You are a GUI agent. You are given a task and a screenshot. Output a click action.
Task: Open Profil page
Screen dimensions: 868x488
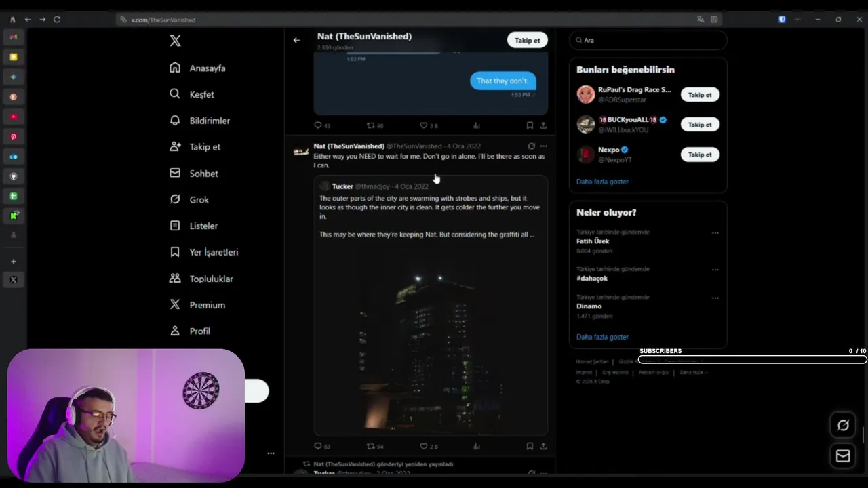(x=189, y=331)
